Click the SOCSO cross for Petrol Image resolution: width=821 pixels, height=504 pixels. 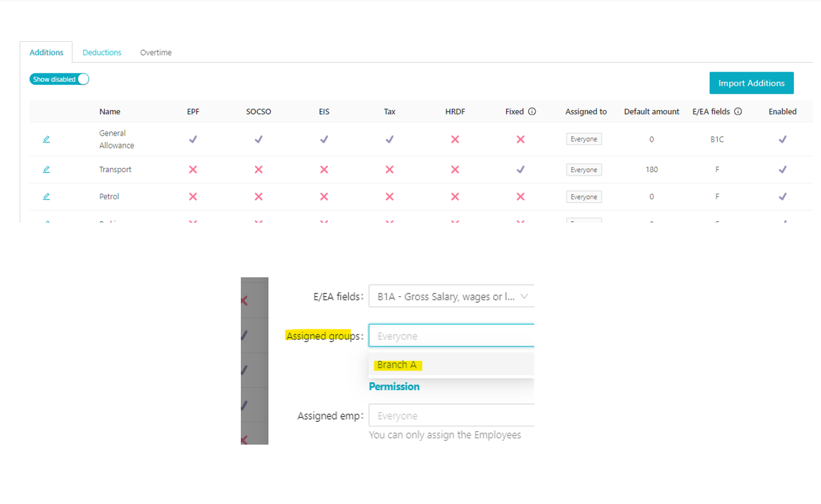[258, 196]
